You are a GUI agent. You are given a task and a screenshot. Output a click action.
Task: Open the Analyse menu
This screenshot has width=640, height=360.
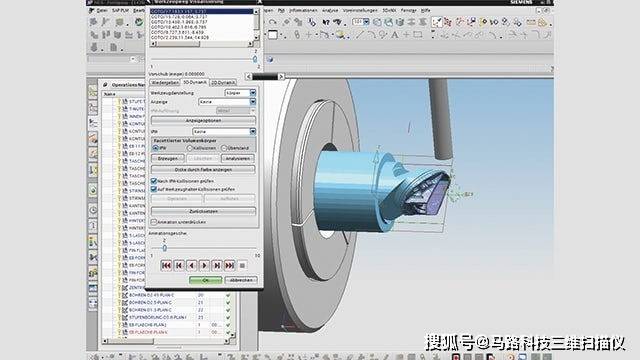pyautogui.click(x=330, y=10)
